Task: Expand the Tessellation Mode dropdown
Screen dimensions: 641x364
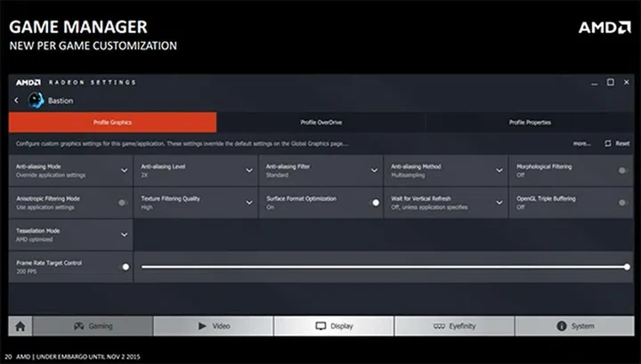Action: (x=125, y=235)
